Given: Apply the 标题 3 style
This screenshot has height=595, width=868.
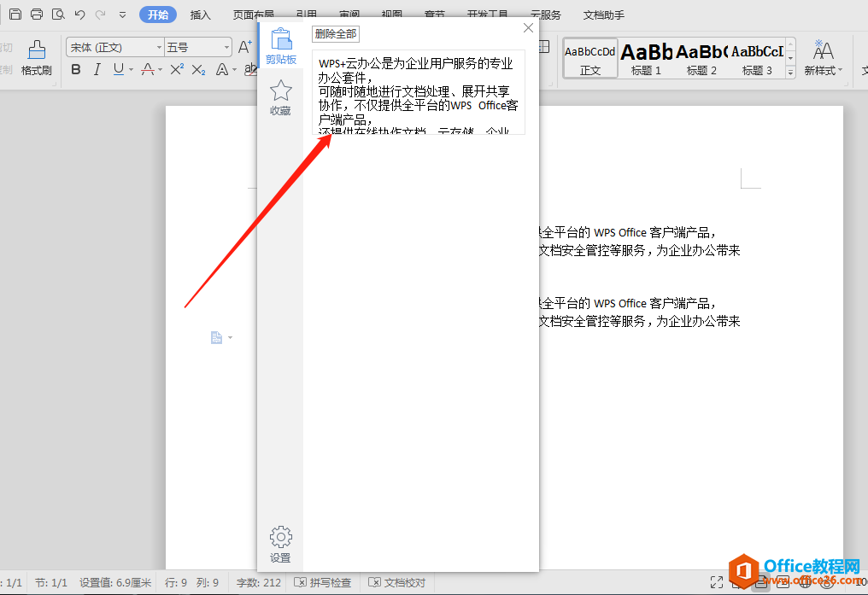Looking at the screenshot, I should coord(757,59).
